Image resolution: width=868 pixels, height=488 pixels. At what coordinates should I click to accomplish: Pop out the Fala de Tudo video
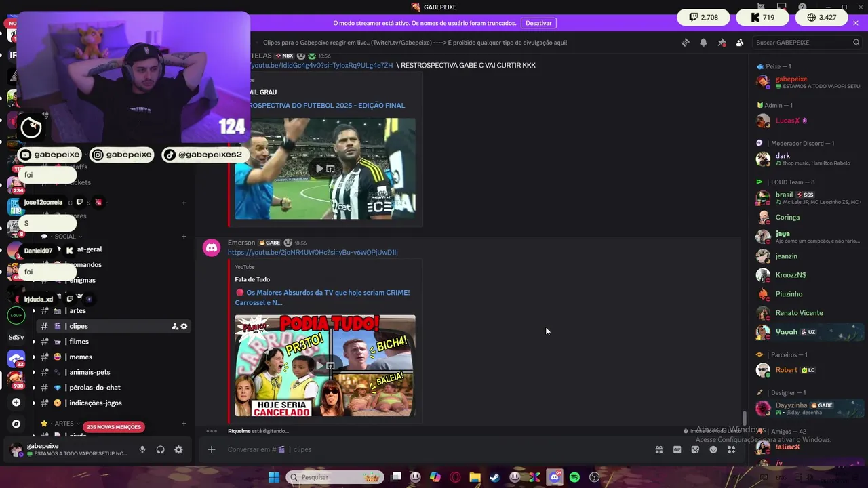coord(330,365)
